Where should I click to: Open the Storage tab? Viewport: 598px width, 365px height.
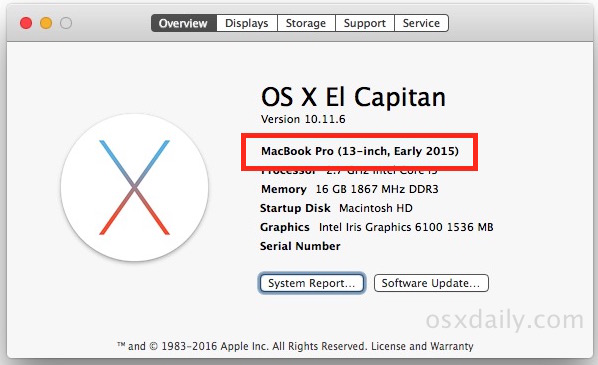point(306,23)
